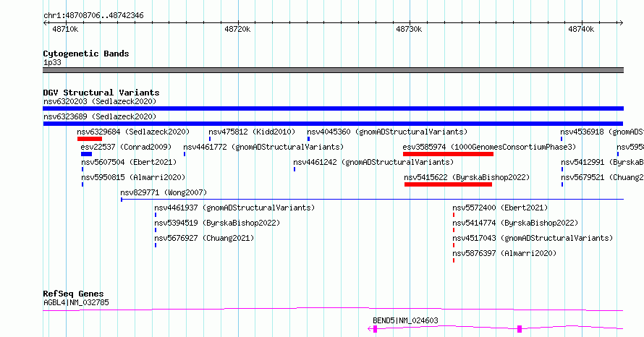Click the blue marker under nsv4461937
The image size is (644, 337).
tap(156, 215)
